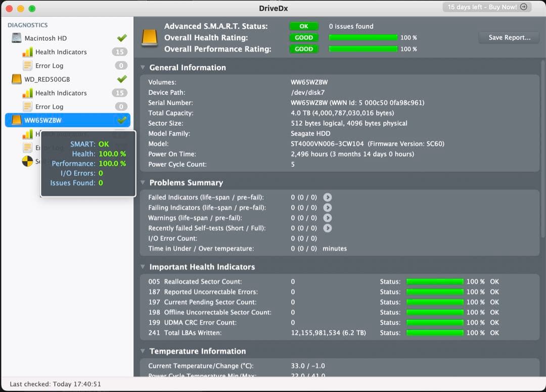
Task: Click the 15 badge for WD_RED500GB indicators
Action: [120, 93]
